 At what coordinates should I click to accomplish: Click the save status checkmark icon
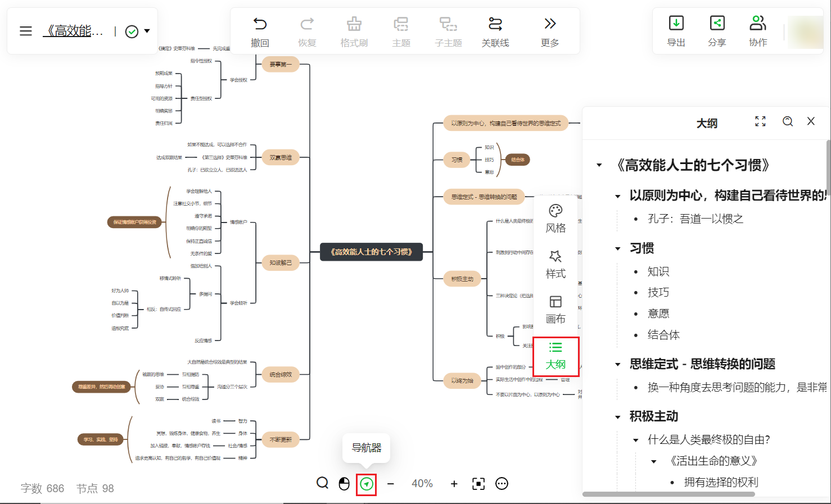point(132,31)
